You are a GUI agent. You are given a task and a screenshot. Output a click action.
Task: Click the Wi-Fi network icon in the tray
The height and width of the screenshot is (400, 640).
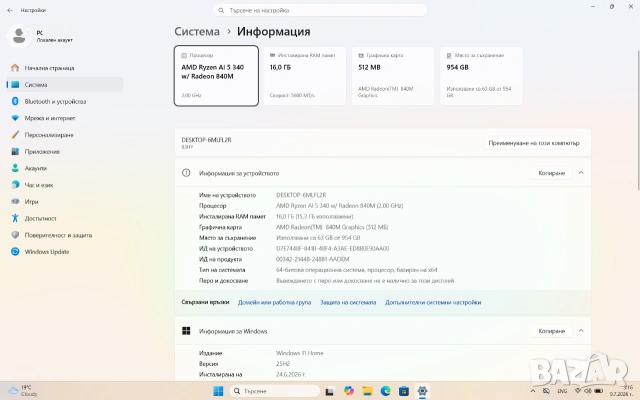(x=578, y=391)
